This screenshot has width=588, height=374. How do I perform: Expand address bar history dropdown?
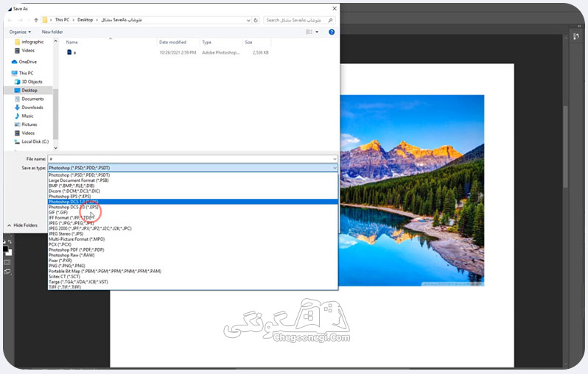pos(248,20)
